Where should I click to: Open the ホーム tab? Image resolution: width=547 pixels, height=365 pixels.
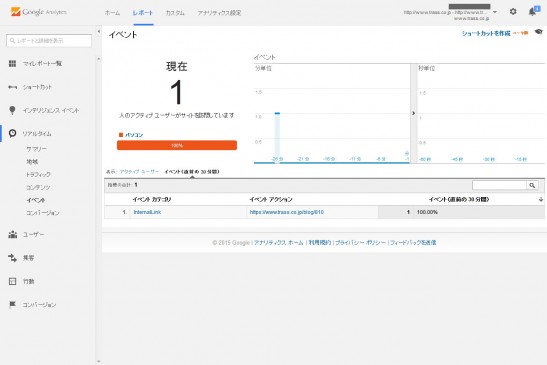(x=112, y=13)
